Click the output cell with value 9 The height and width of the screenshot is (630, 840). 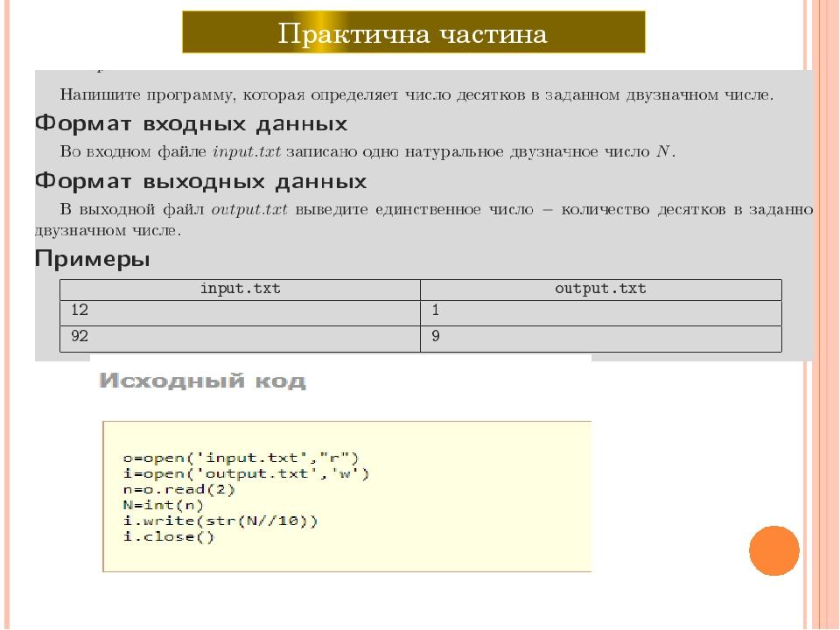tap(600, 337)
